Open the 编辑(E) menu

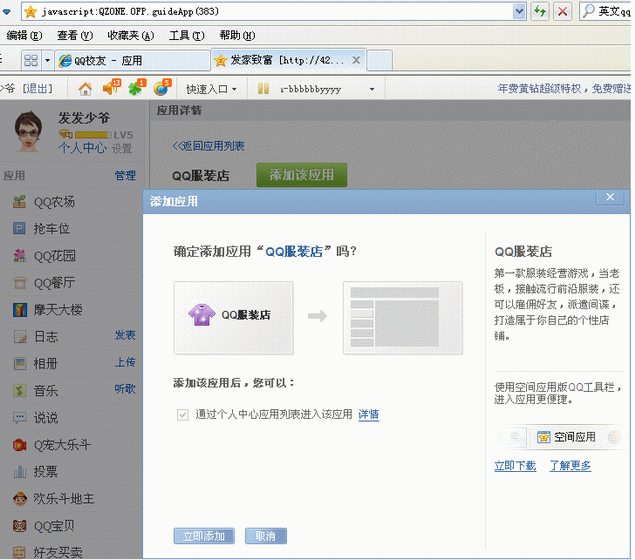(x=24, y=36)
